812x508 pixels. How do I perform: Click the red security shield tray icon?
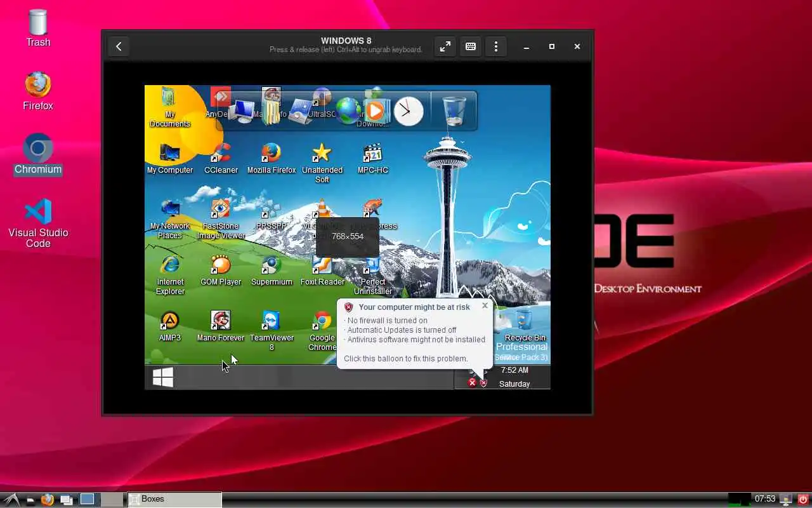coord(483,383)
